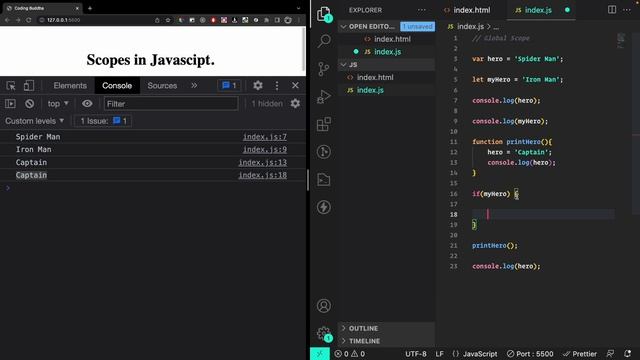Switch to the Console tab
Screen dimensions: 640x360
pyautogui.click(x=117, y=85)
